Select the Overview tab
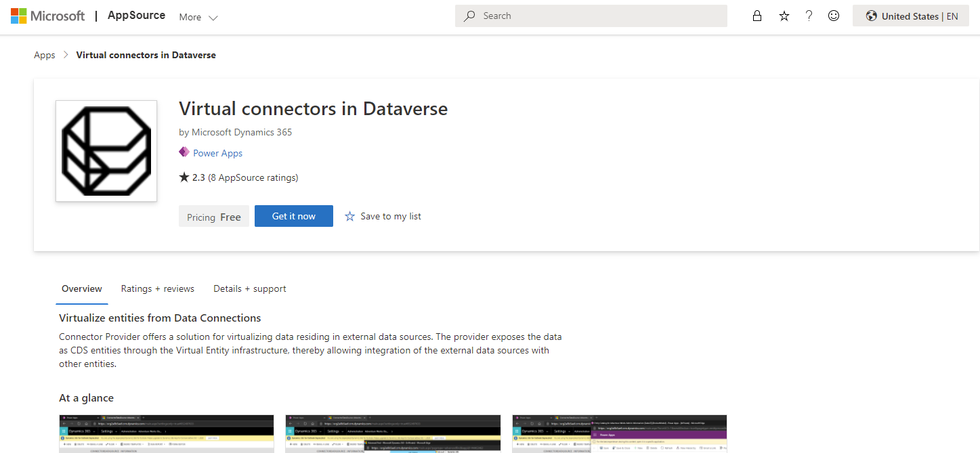This screenshot has height=453, width=980. tap(82, 288)
